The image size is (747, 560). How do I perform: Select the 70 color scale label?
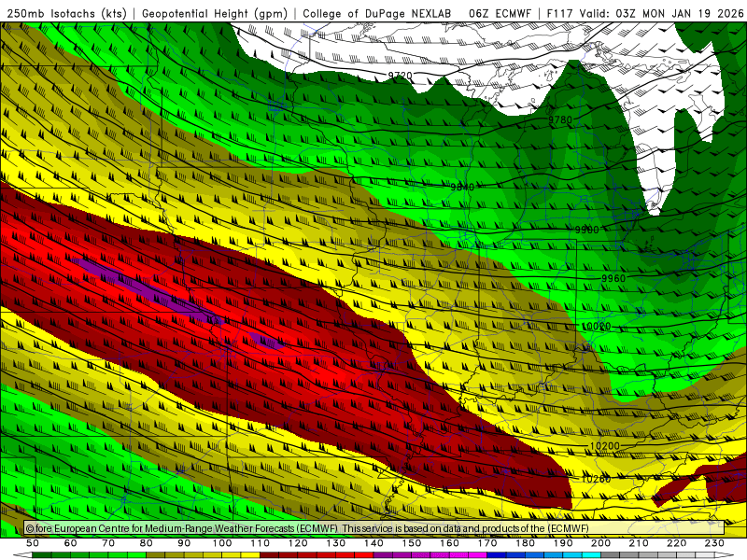pos(108,543)
